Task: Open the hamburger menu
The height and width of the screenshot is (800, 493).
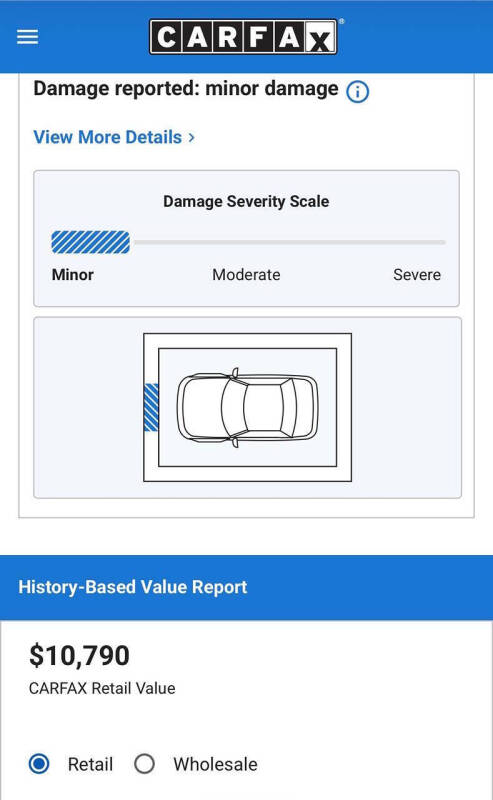Action: coord(28,37)
